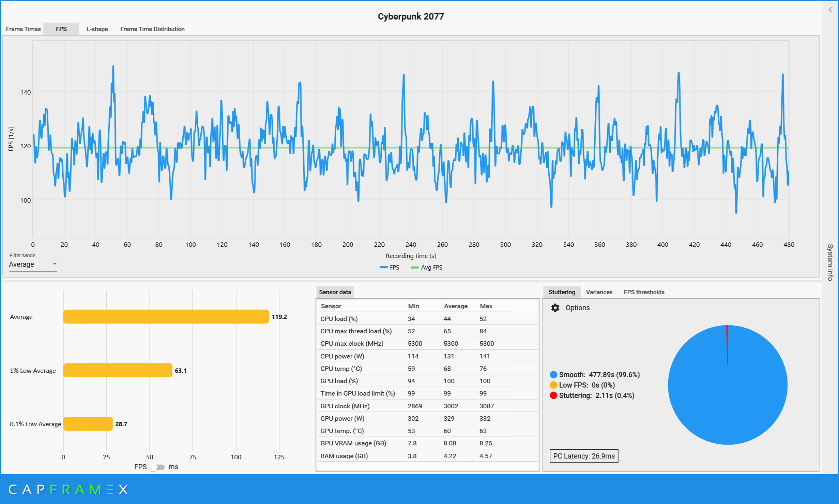
Task: Select the Frame Time Distribution tab
Action: pos(152,29)
